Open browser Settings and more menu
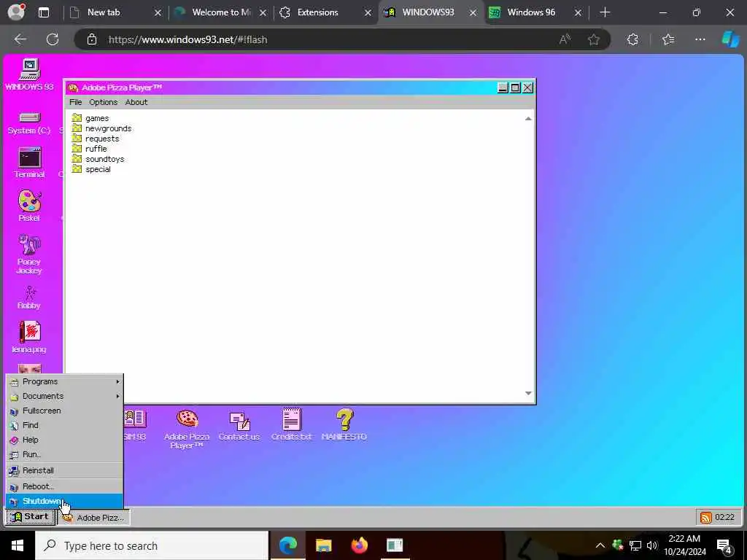This screenshot has height=560, width=747. (x=700, y=39)
